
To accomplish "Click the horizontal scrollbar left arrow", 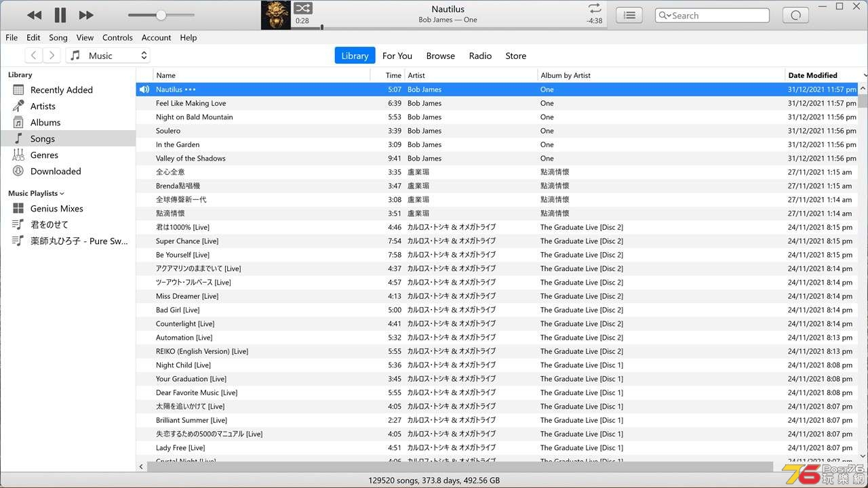I will 142,466.
